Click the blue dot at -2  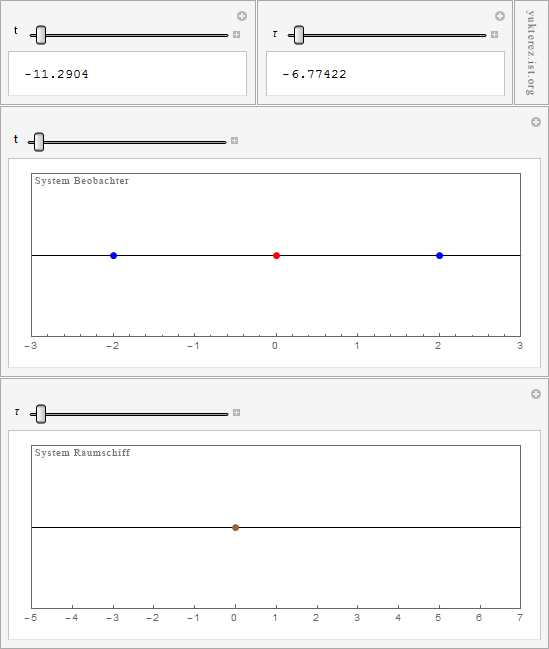(x=113, y=256)
